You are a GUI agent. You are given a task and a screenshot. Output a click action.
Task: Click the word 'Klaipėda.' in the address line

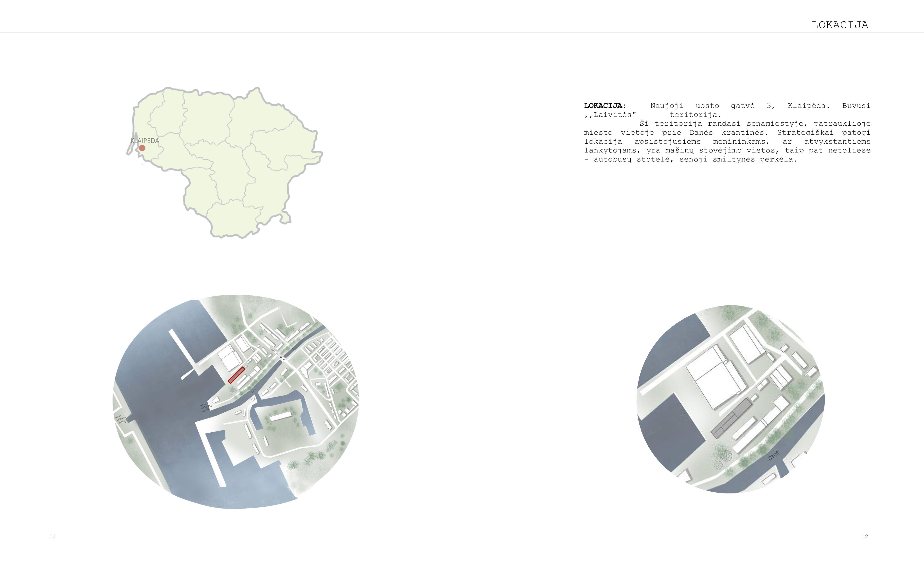(x=809, y=106)
